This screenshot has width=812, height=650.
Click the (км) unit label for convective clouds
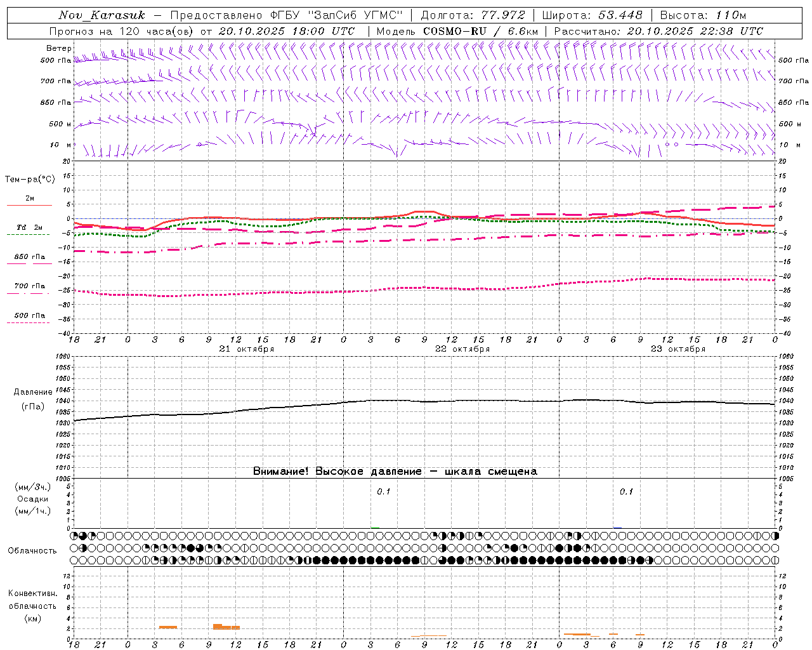click(x=33, y=618)
